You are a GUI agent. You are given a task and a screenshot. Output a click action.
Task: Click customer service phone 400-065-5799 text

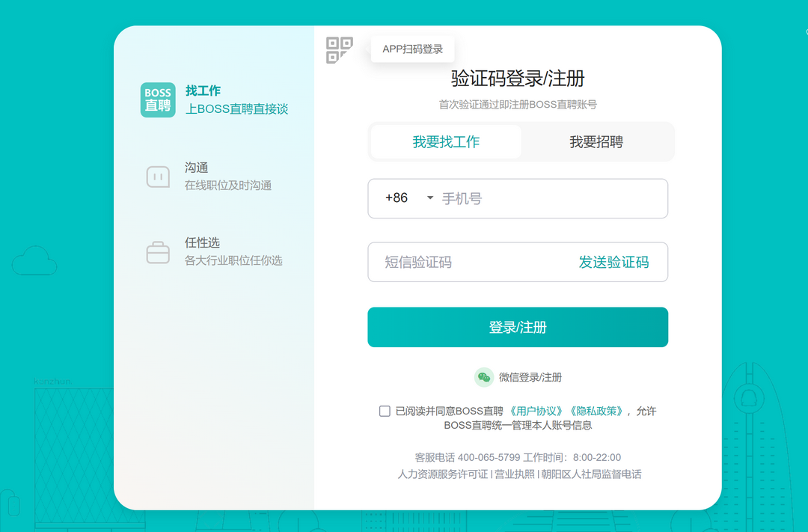(x=489, y=457)
